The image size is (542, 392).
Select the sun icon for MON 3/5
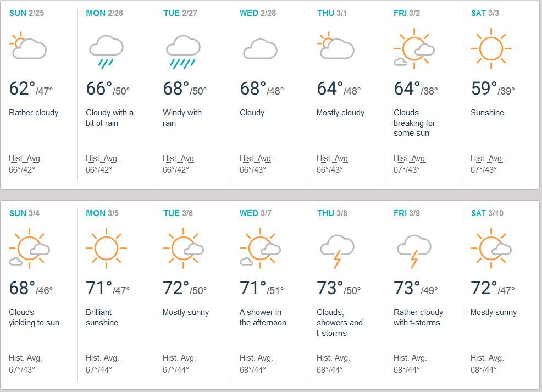[x=106, y=248]
